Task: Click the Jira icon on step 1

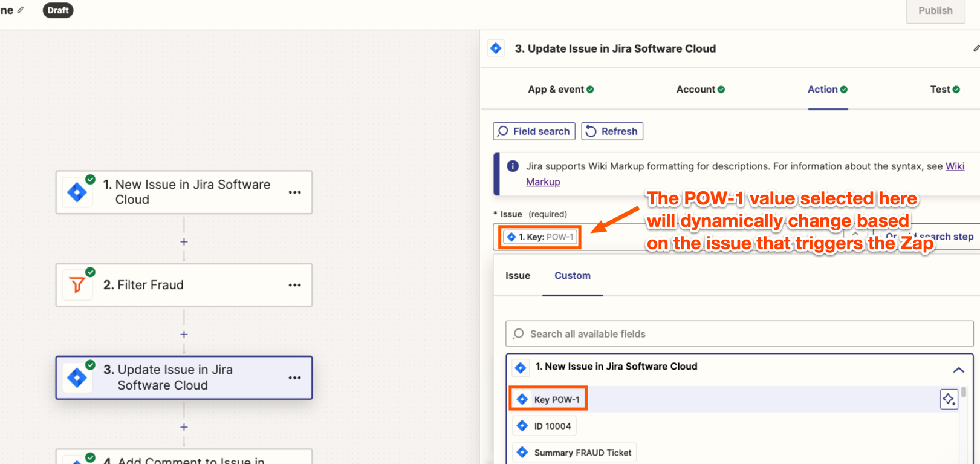Action: click(x=77, y=192)
